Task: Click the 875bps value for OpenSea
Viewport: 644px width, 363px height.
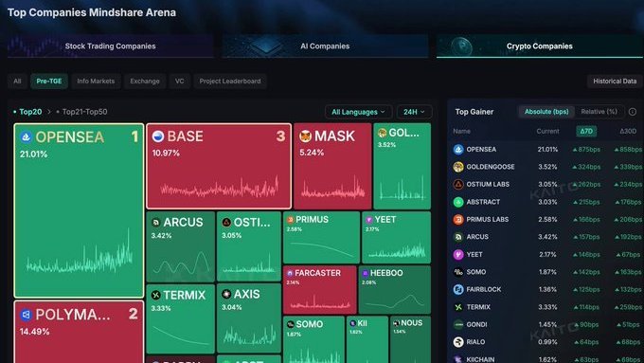Action: click(x=586, y=149)
